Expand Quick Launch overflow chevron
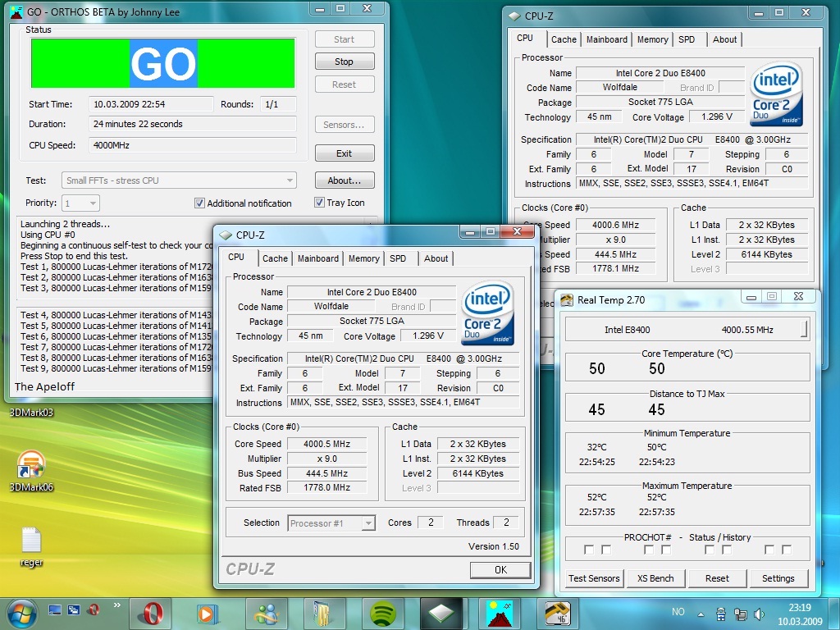The image size is (840, 630). tap(116, 605)
